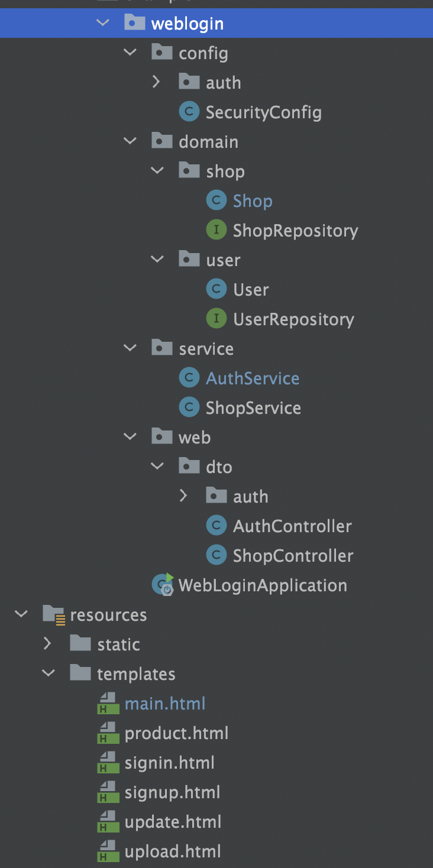Click the WebLoginApplication run icon
Viewport: 433px width, 868px height.
(163, 585)
